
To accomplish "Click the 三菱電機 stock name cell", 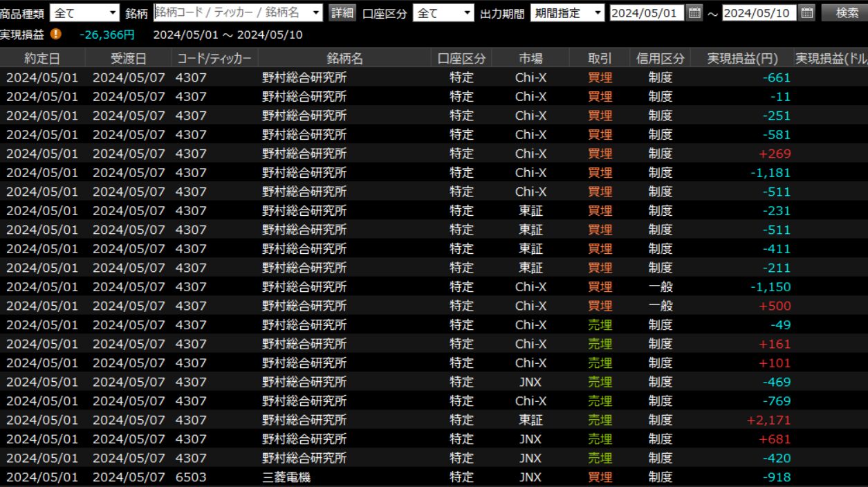I will [x=288, y=477].
